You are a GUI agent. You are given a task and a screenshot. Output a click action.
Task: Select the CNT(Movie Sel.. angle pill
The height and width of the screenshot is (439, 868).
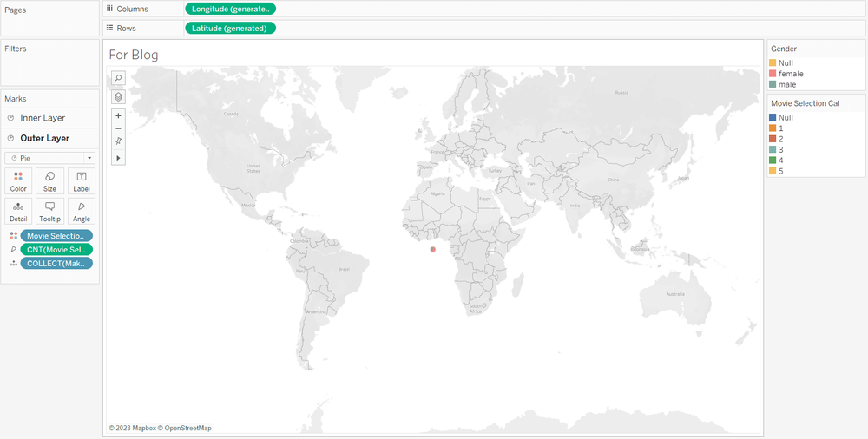56,249
